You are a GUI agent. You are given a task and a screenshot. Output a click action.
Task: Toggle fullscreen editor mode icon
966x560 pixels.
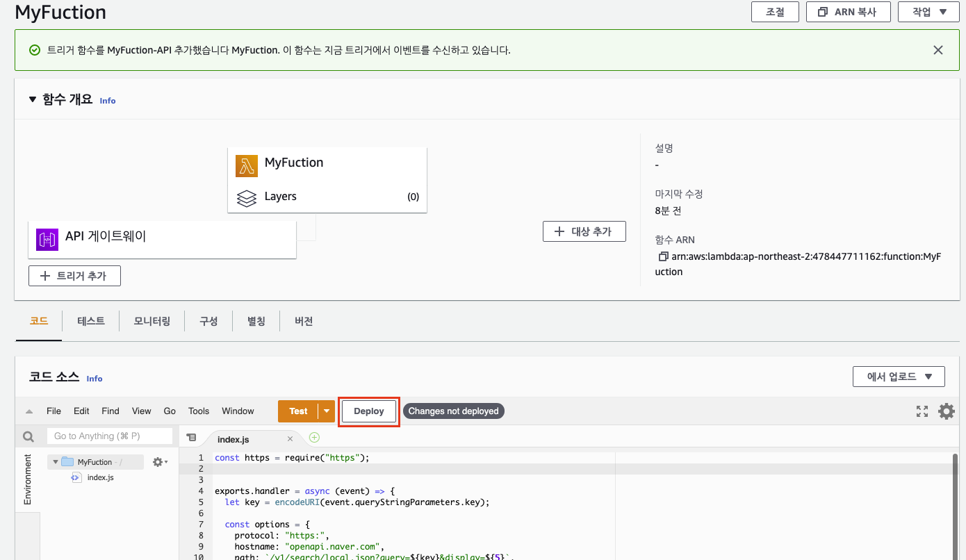coord(922,411)
